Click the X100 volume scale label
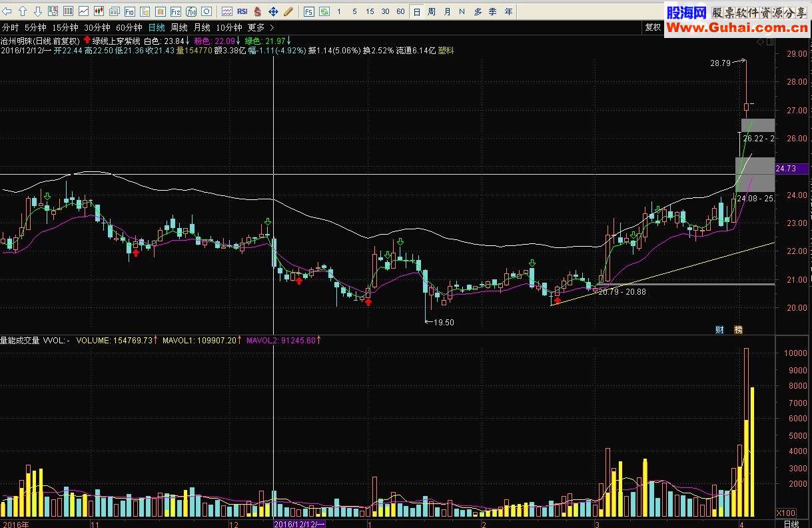 (785, 513)
